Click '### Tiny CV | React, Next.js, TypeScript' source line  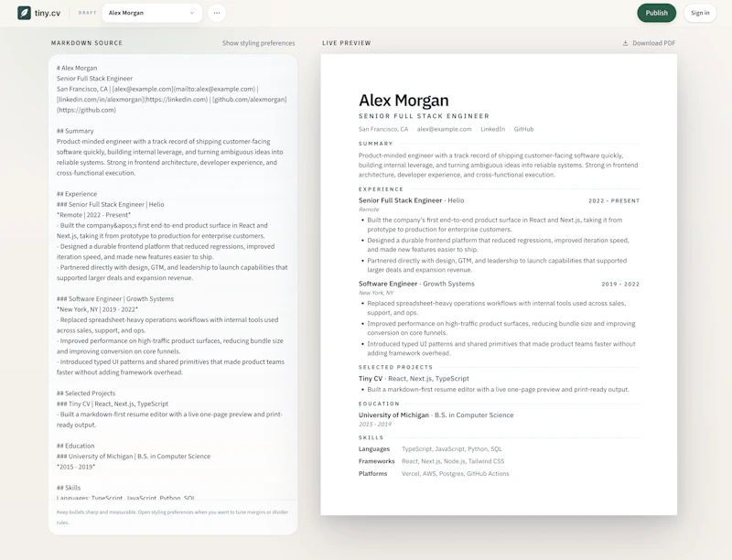(113, 404)
